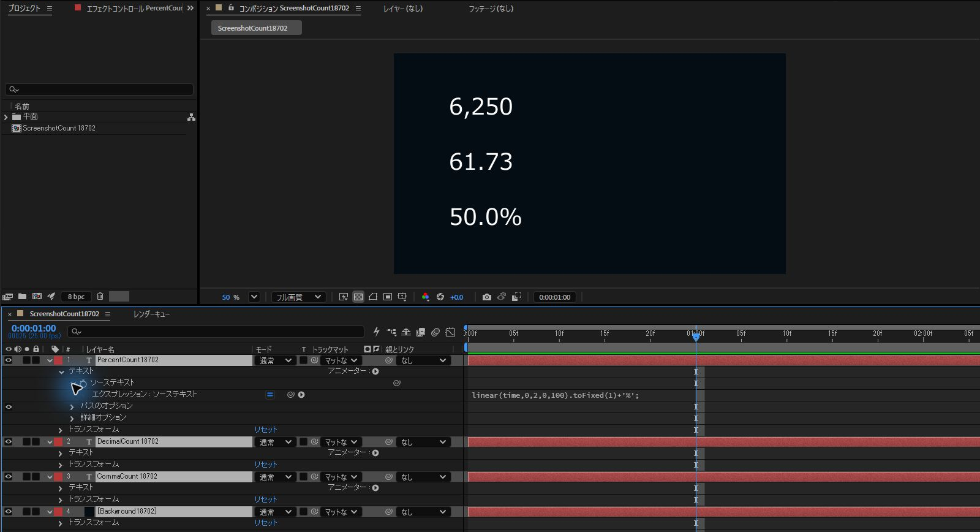Hide the PercentCount18702 layer
Image resolution: width=980 pixels, height=532 pixels.
point(9,360)
